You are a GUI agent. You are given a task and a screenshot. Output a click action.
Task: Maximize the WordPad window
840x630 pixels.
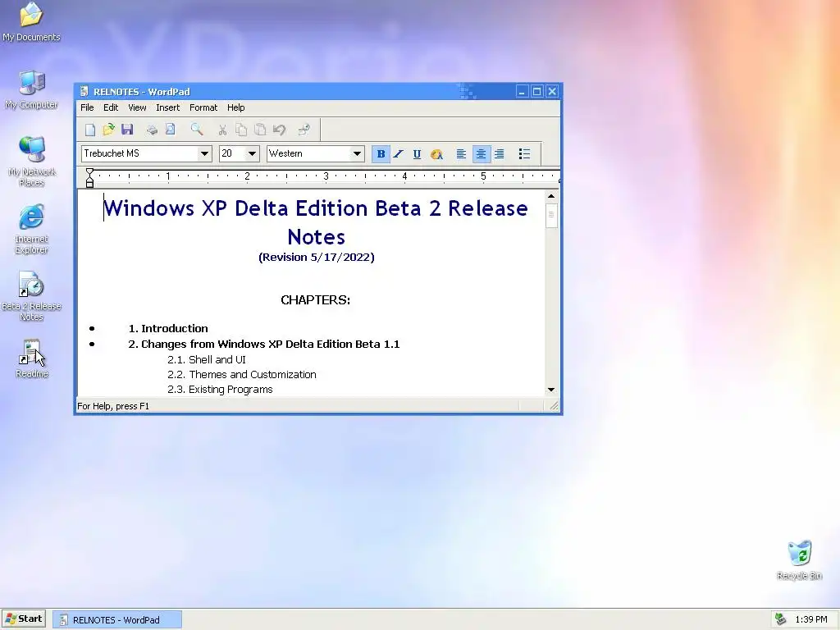536,92
